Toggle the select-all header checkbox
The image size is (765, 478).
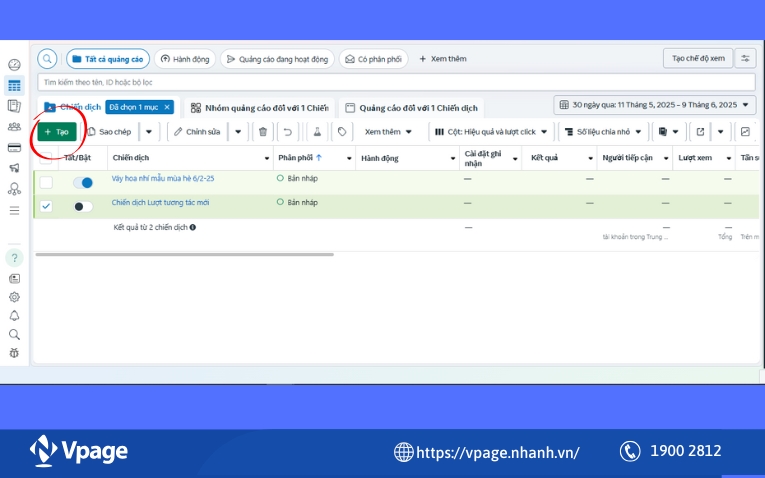(46, 157)
